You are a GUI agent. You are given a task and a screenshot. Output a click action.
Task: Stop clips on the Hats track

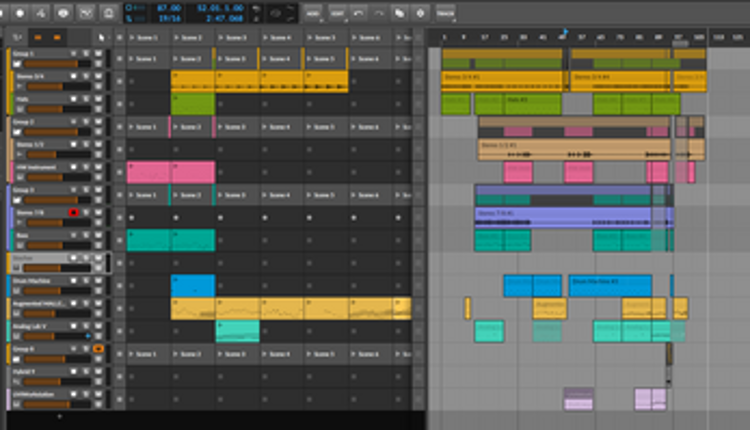pos(119,104)
